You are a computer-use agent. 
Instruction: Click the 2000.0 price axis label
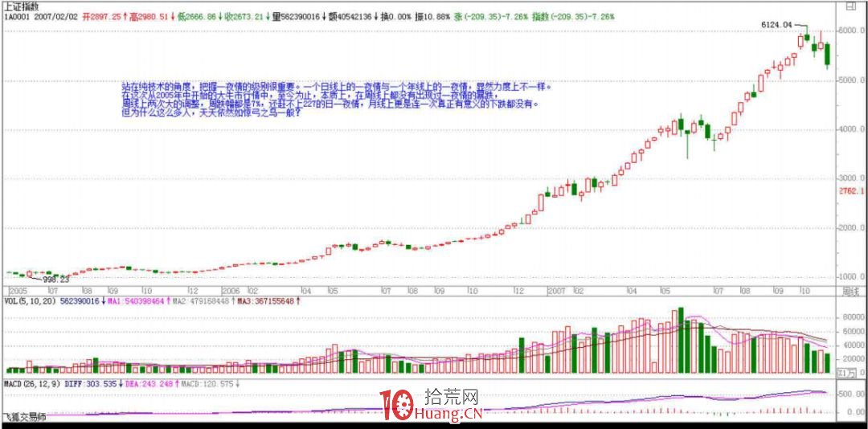(x=853, y=227)
